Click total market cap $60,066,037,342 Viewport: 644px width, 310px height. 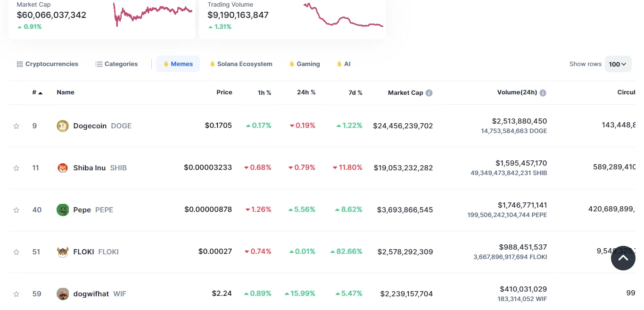click(x=51, y=15)
